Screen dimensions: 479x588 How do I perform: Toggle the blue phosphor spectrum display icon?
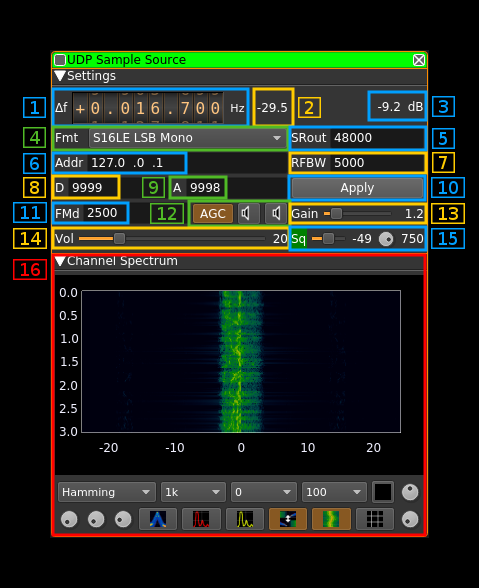158,519
